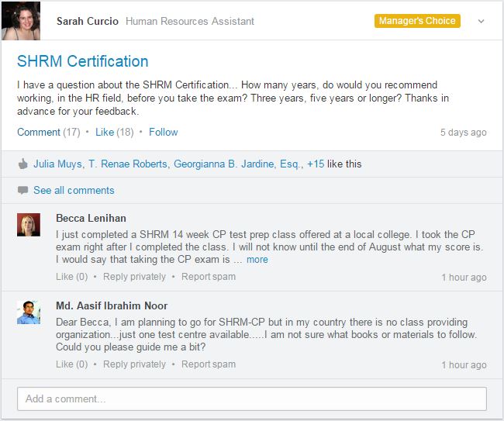Focus the Add a comment text field

tap(252, 399)
